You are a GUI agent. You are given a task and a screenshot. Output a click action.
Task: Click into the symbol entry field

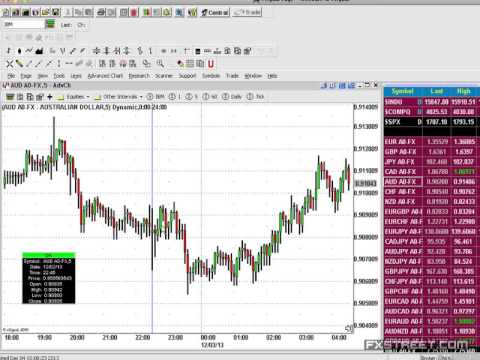(x=23, y=24)
